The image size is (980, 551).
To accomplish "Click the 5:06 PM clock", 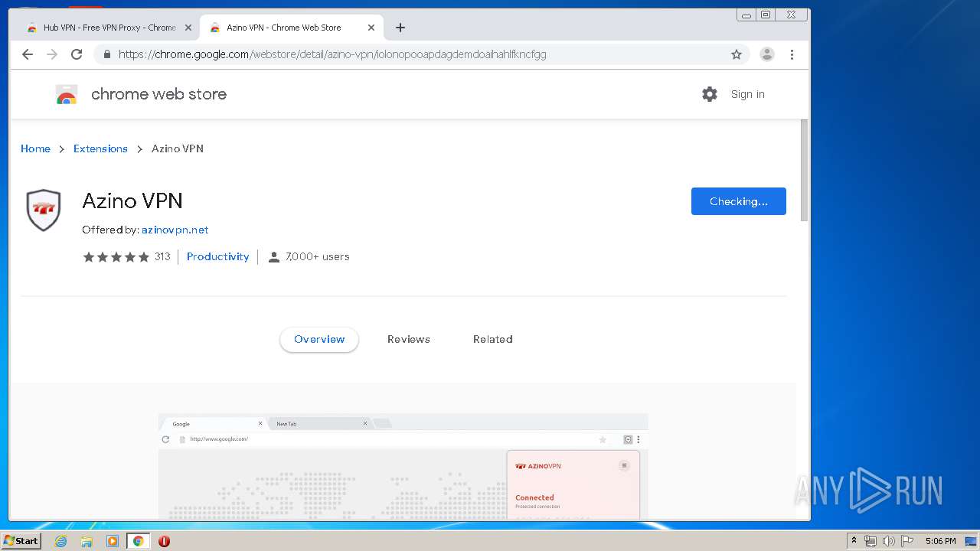I will [x=940, y=541].
